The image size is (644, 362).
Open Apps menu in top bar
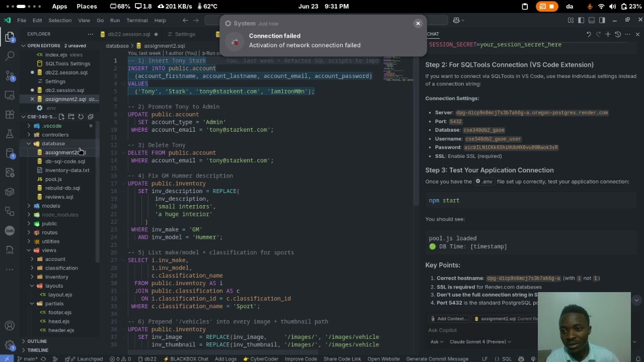coord(59,7)
